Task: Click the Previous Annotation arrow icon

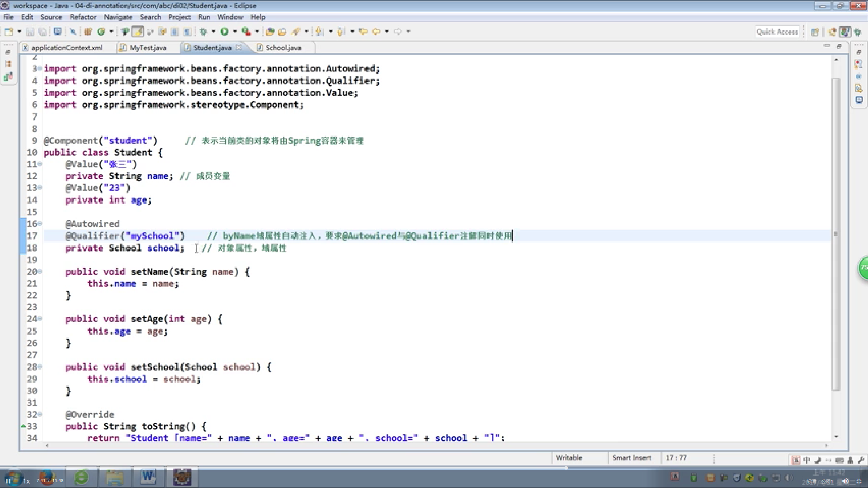Action: (x=342, y=32)
